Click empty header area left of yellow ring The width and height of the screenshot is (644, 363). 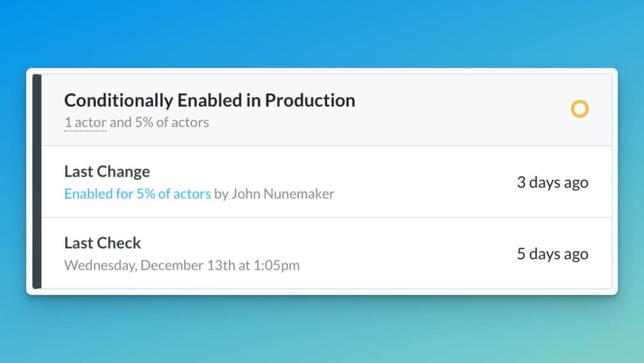pyautogui.click(x=464, y=109)
